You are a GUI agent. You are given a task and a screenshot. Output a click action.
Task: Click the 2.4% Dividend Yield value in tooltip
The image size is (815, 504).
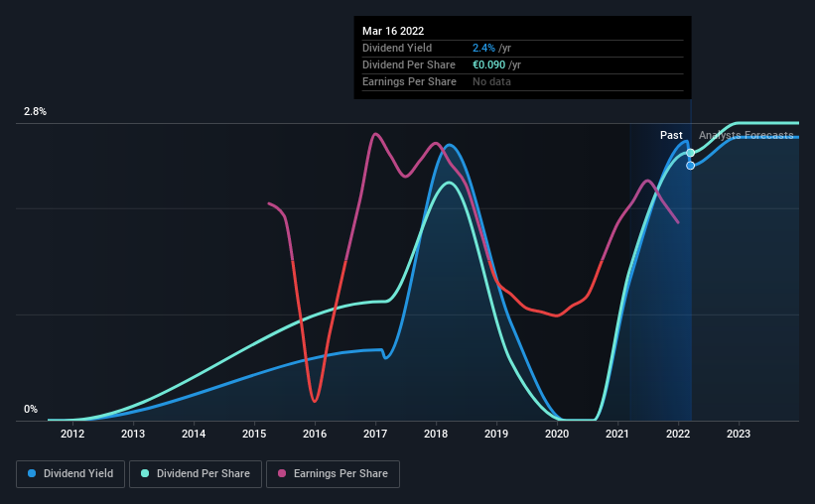483,48
